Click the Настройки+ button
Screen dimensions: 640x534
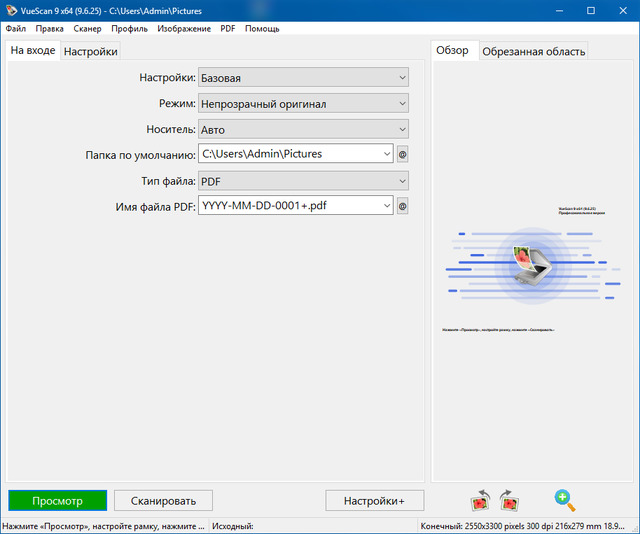coord(374,500)
